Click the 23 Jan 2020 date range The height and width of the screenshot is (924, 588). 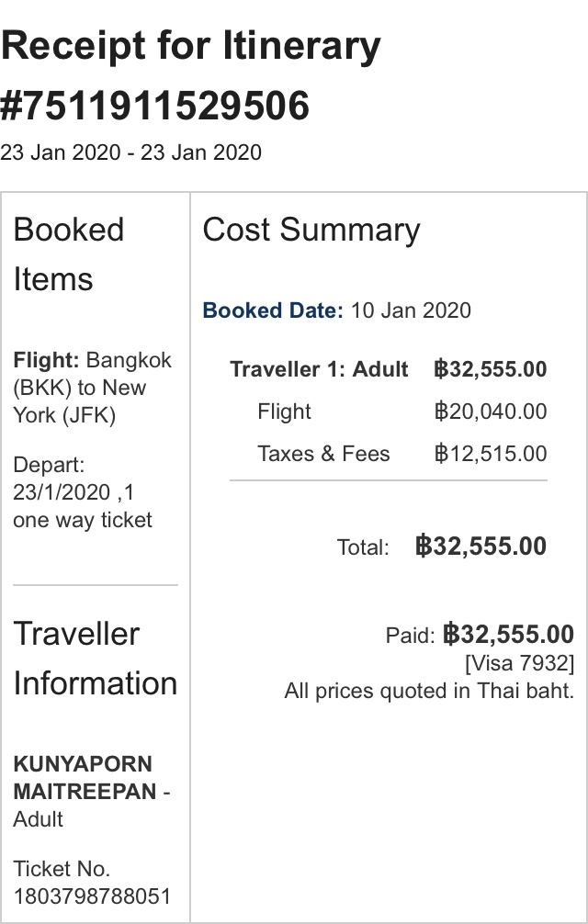130,152
